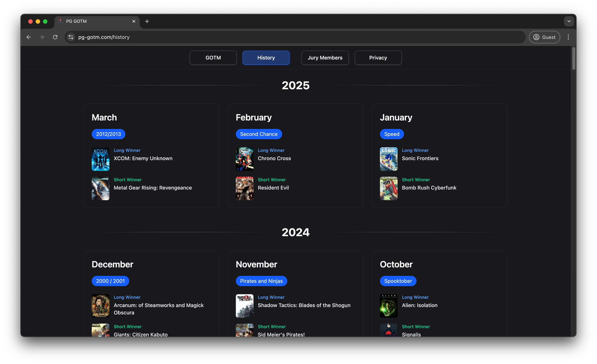The width and height of the screenshot is (597, 364).
Task: Click the Chrono Cross cover art
Action: (244, 159)
